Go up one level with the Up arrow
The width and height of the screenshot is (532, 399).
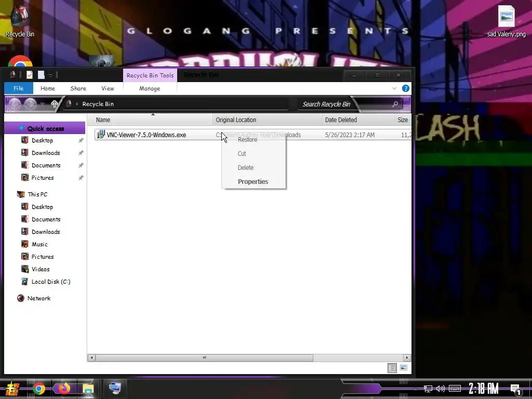(x=54, y=104)
